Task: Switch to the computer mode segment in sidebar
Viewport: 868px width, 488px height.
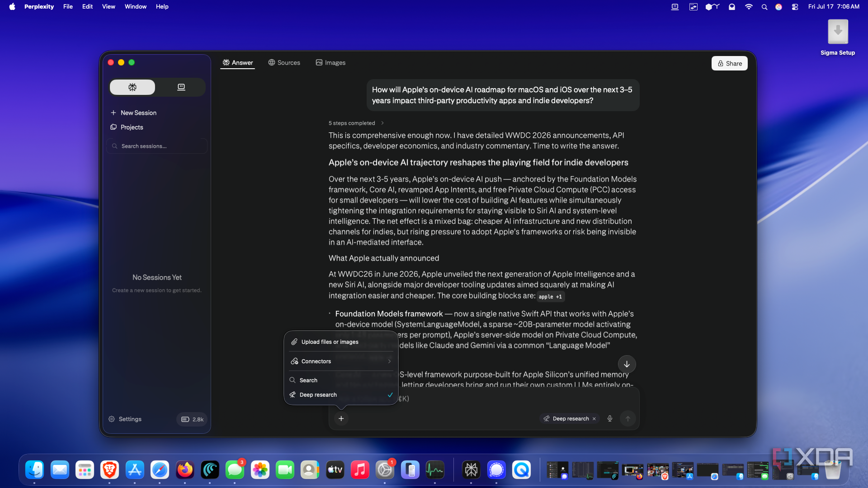Action: 181,87
